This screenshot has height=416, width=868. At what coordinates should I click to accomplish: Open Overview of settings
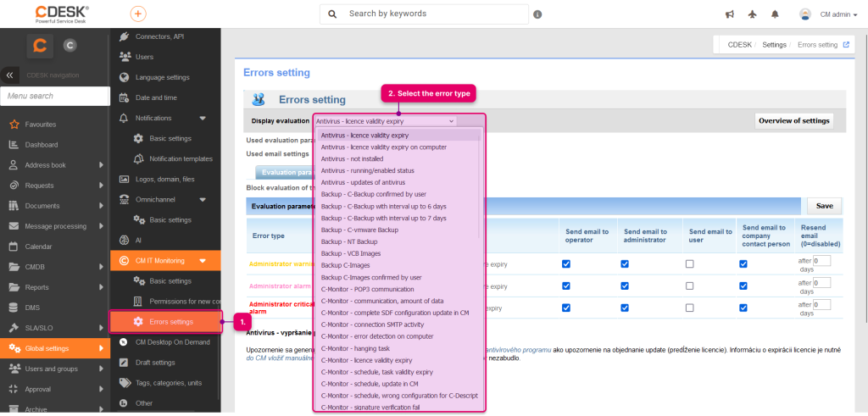[x=794, y=120]
